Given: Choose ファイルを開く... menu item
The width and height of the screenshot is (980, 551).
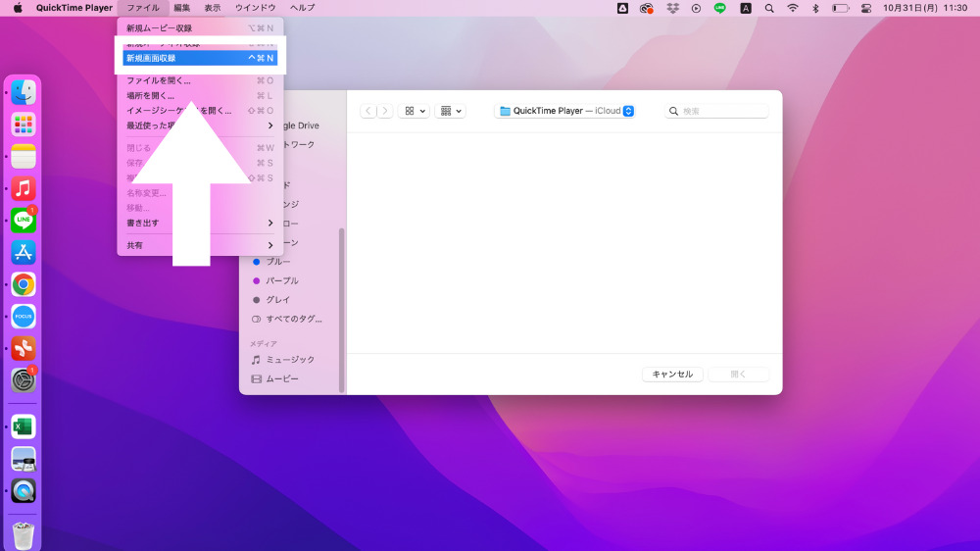Looking at the screenshot, I should tap(200, 80).
